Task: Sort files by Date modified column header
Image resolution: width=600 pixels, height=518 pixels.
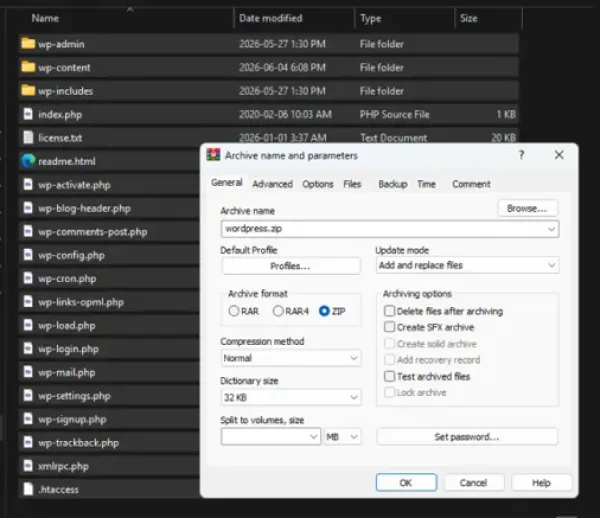Action: (x=271, y=18)
